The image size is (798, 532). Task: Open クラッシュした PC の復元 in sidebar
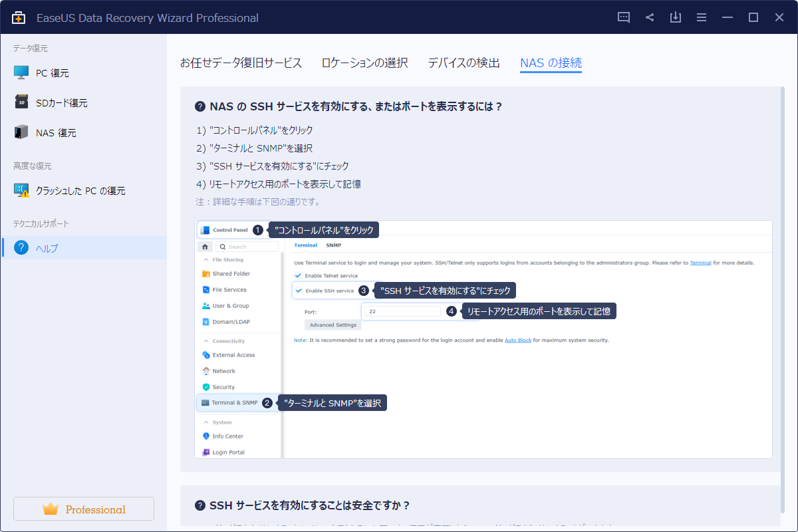[83, 191]
